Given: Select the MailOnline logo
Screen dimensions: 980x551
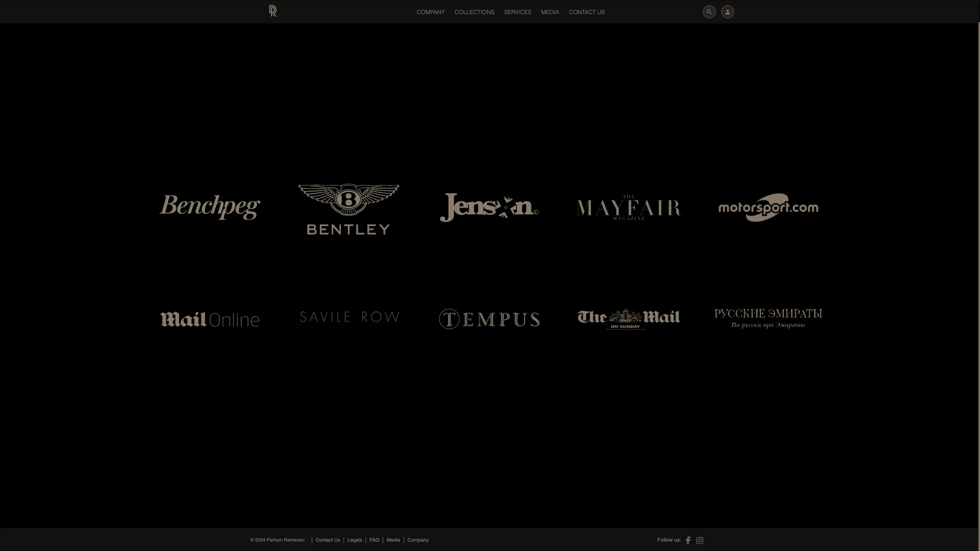Looking at the screenshot, I should tap(210, 319).
